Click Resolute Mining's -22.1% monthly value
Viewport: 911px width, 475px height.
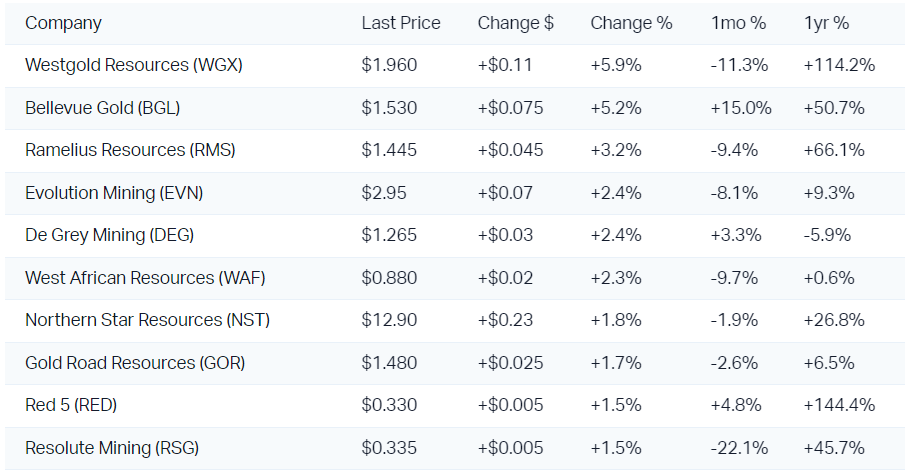pos(739,448)
